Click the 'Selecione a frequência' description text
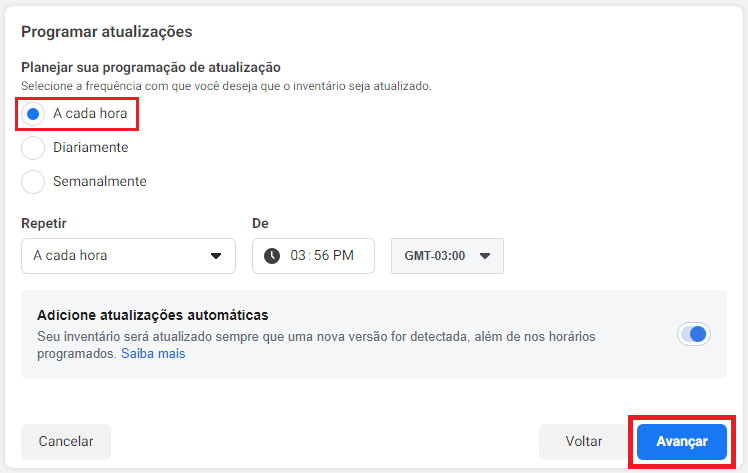748x473 pixels. pyautogui.click(x=227, y=86)
